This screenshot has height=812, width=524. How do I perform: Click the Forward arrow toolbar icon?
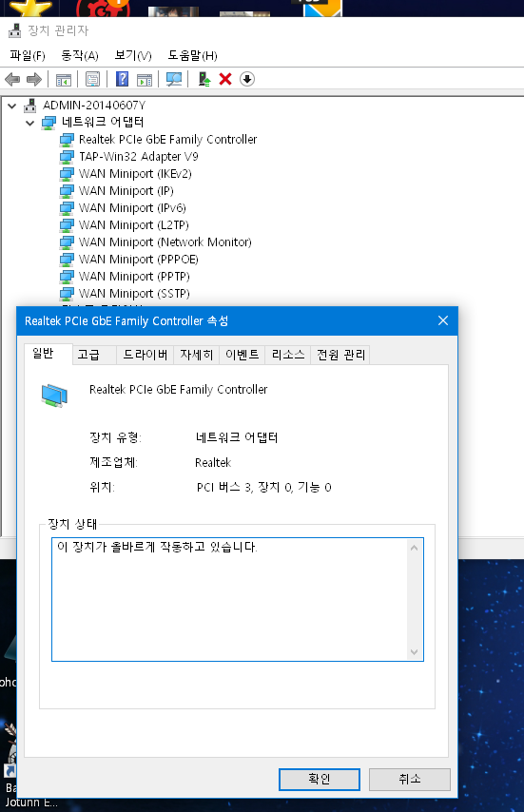tap(34, 79)
